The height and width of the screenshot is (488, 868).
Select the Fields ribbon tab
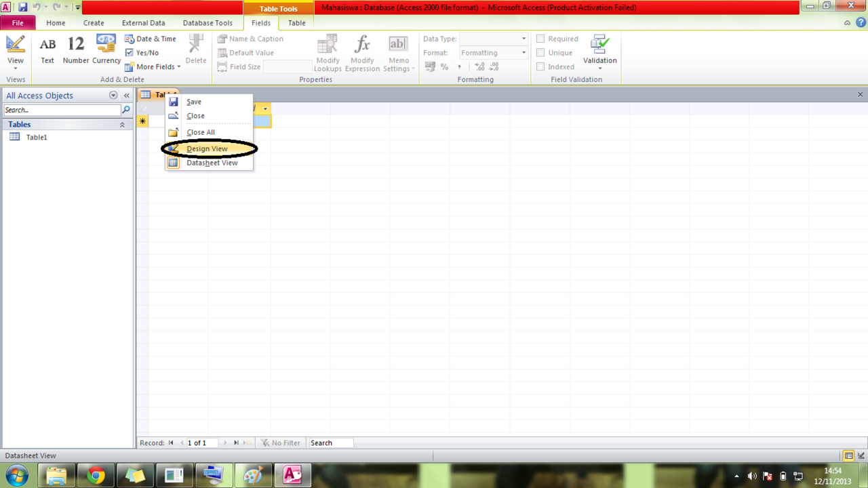[x=261, y=23]
